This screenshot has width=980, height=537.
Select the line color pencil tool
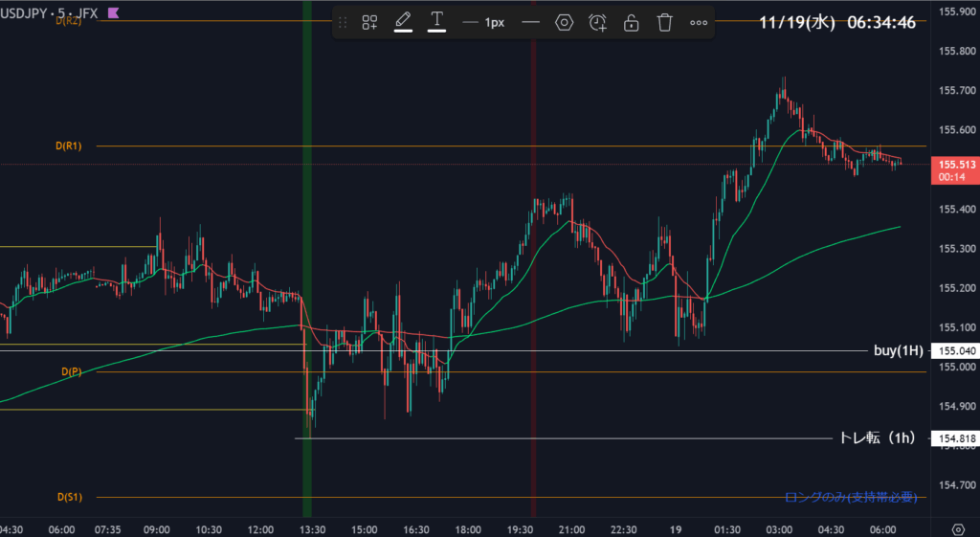pyautogui.click(x=403, y=21)
